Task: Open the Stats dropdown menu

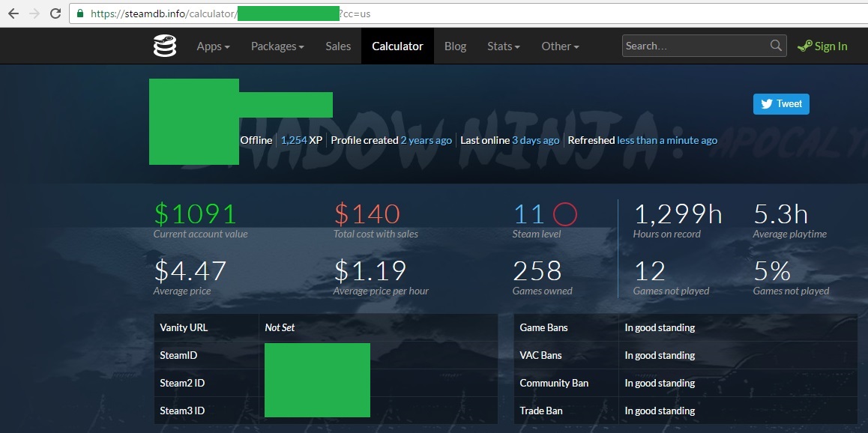Action: [502, 46]
